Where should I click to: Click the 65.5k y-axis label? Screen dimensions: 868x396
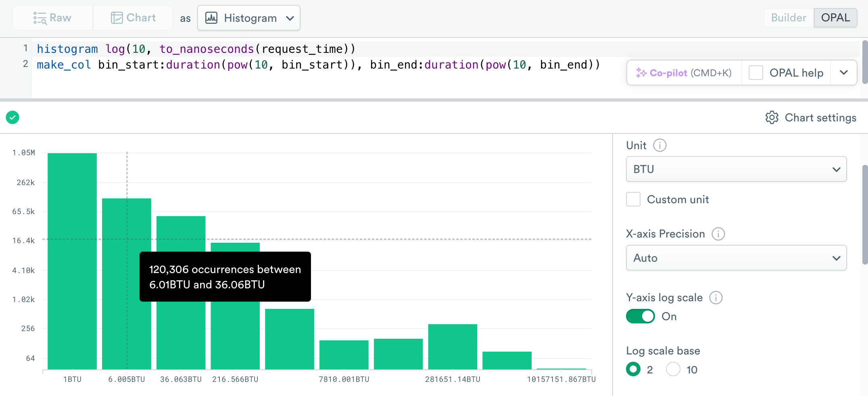23,211
